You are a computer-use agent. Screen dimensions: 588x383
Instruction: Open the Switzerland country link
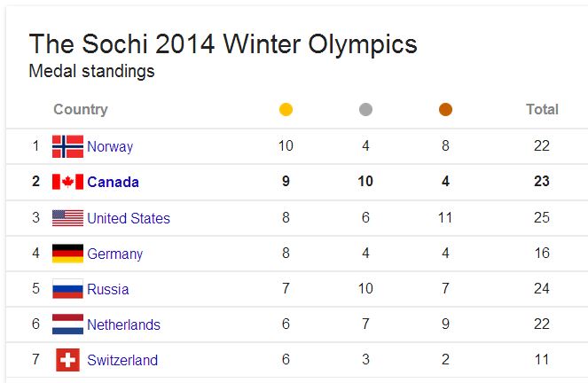(x=122, y=361)
